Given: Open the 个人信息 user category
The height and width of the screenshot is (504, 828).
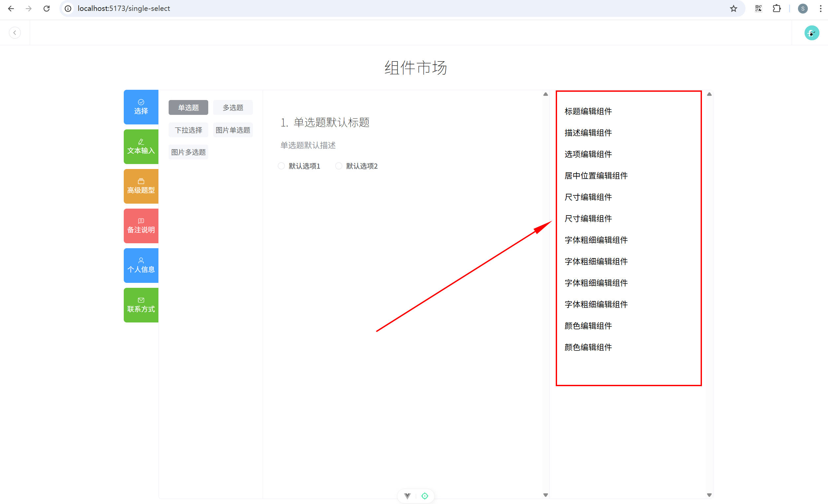Looking at the screenshot, I should pyautogui.click(x=141, y=265).
